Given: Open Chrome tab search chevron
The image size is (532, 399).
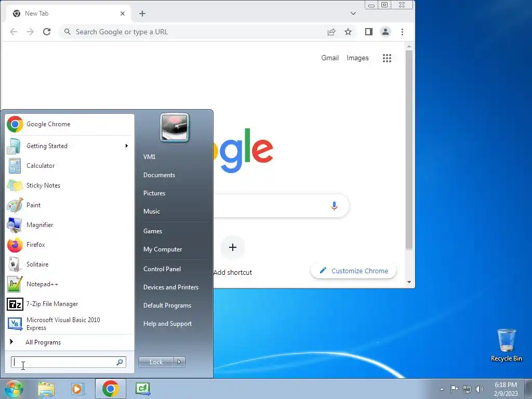Looking at the screenshot, I should click(353, 14).
